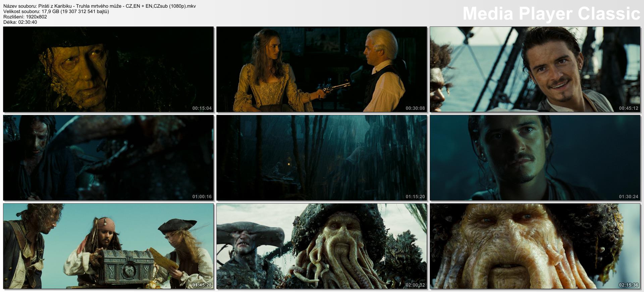Click the 02:15:36 timestamp
644x292 pixels.
click(x=628, y=285)
